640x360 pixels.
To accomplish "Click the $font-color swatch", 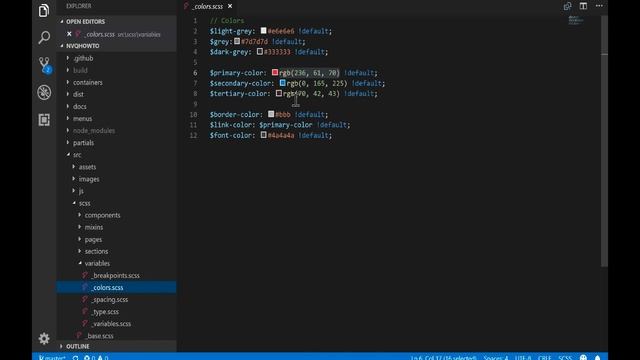I will coord(263,135).
